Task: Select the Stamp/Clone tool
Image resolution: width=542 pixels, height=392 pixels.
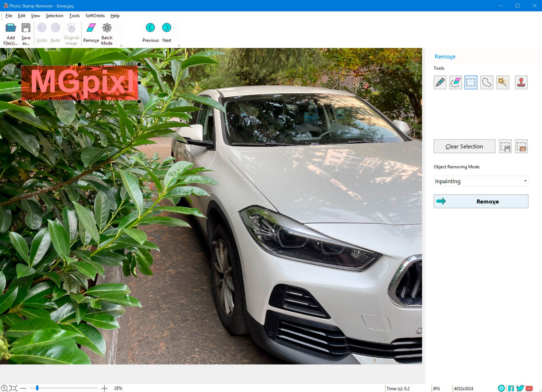Action: 521,82
